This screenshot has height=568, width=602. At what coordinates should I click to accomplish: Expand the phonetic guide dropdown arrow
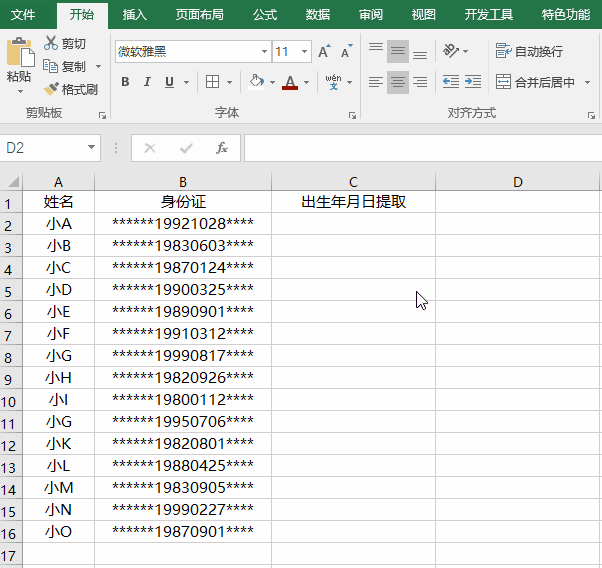point(349,82)
